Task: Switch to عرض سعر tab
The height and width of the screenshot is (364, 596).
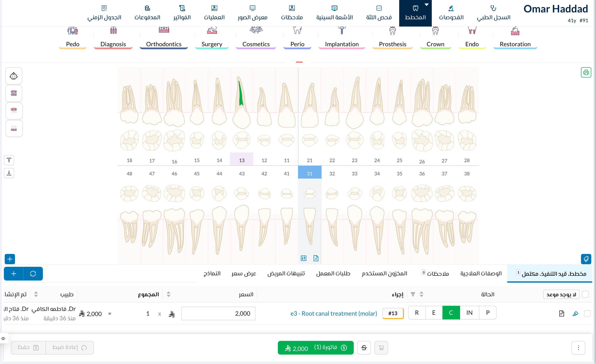Action: [x=244, y=274]
